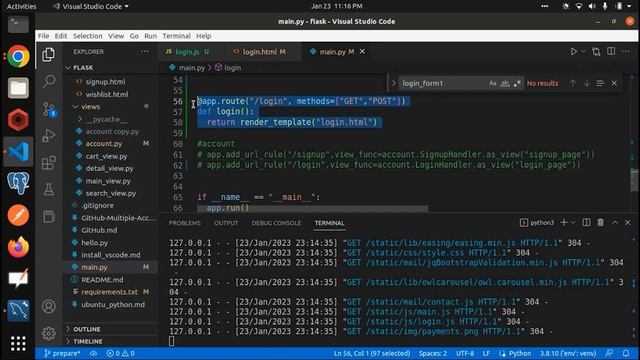
Task: Go to next find match arrow
Action: (x=587, y=83)
